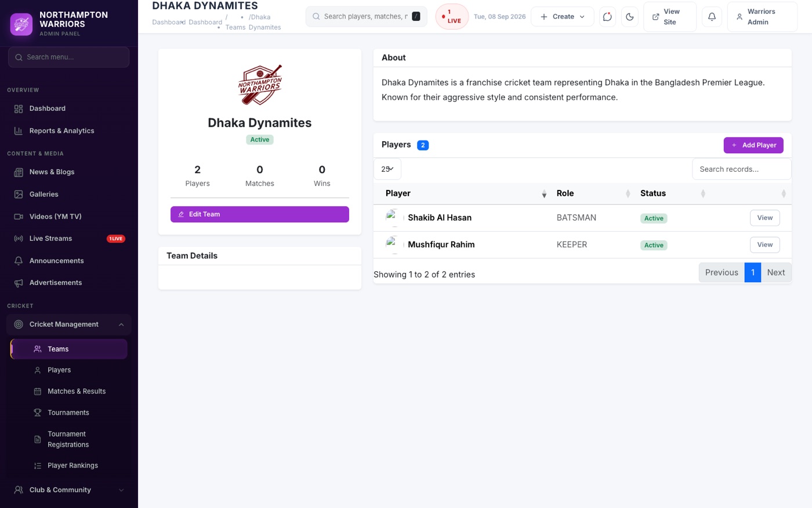Click the 1 LIVE badge on Live Streams
Viewport: 812px width, 508px height.
[116, 239]
